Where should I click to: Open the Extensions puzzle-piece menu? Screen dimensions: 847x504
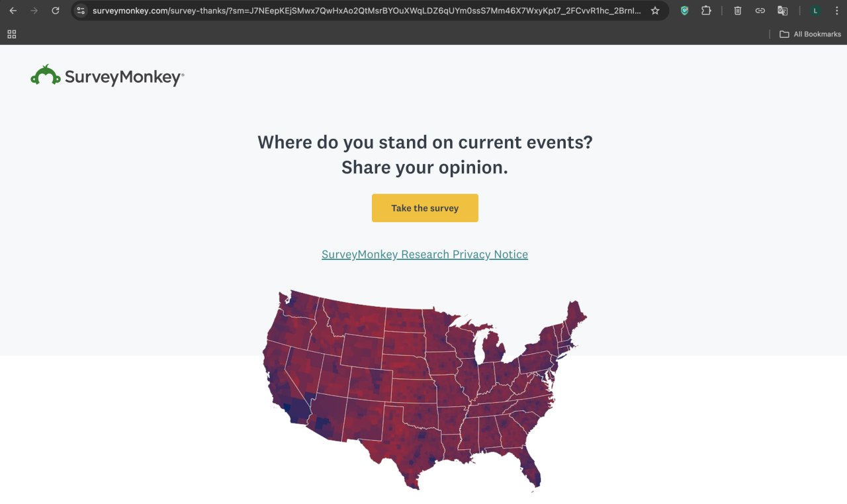(x=706, y=11)
